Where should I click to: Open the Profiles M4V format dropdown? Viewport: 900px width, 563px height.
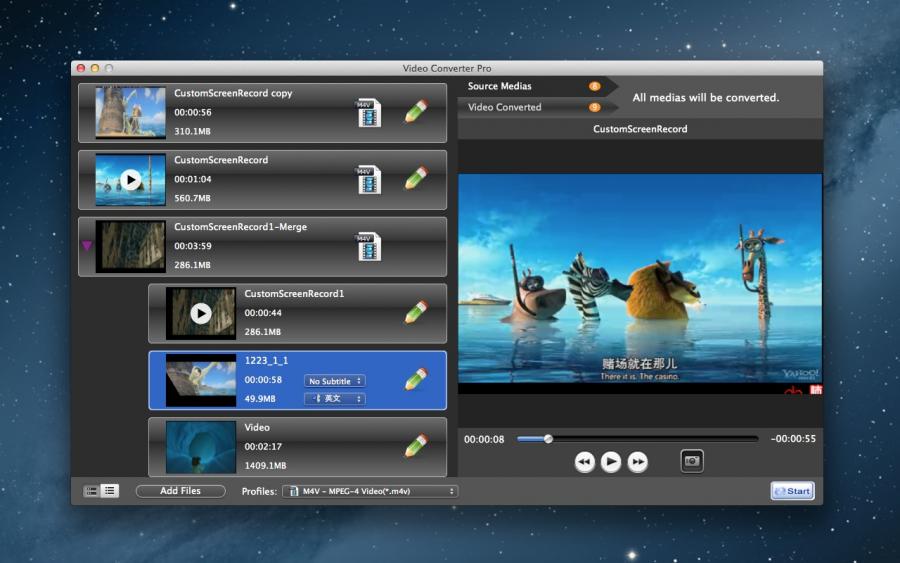coord(370,491)
